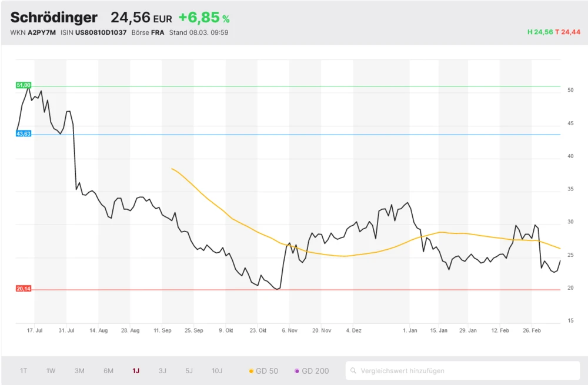The width and height of the screenshot is (588, 385).
Task: Click the daily high H 24,56 value
Action: 540,32
